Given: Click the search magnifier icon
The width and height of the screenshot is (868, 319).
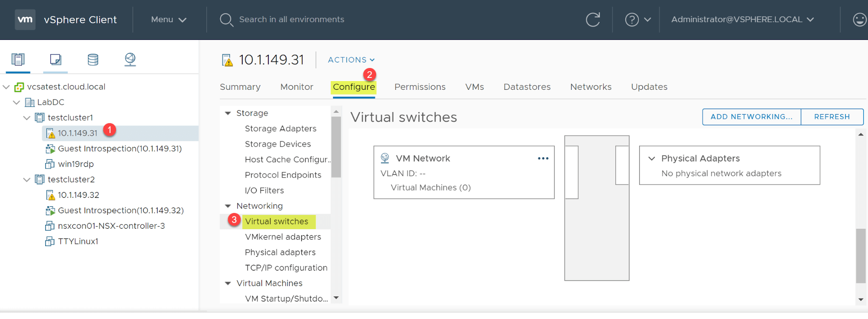Looking at the screenshot, I should coord(226,20).
